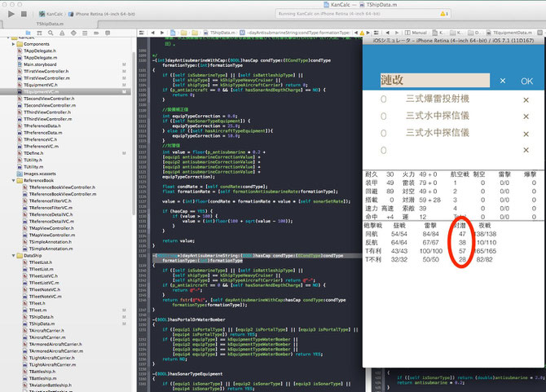Remove 三式爆雷投射機 equipment with its ×
This screenshot has height=392, width=546.
point(526,100)
